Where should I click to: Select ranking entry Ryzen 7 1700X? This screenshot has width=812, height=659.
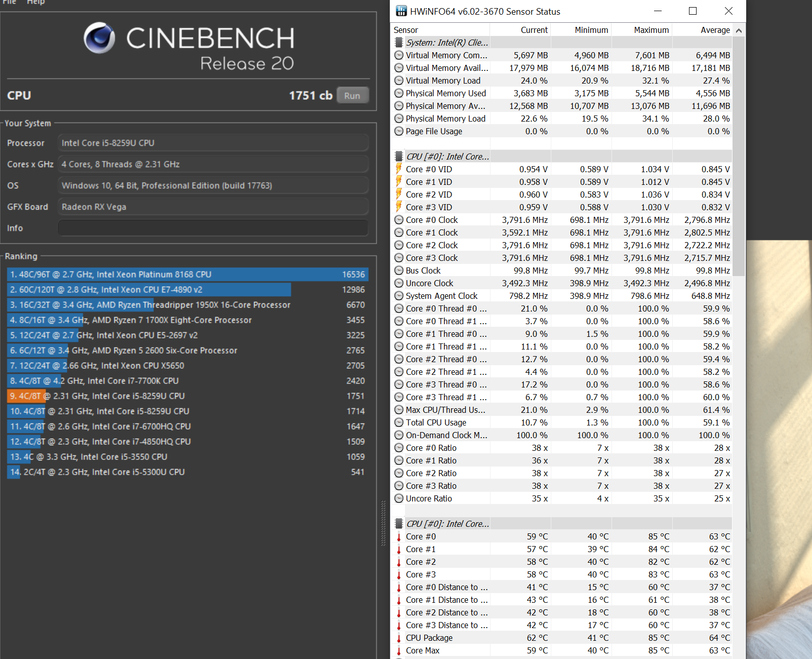(x=187, y=320)
